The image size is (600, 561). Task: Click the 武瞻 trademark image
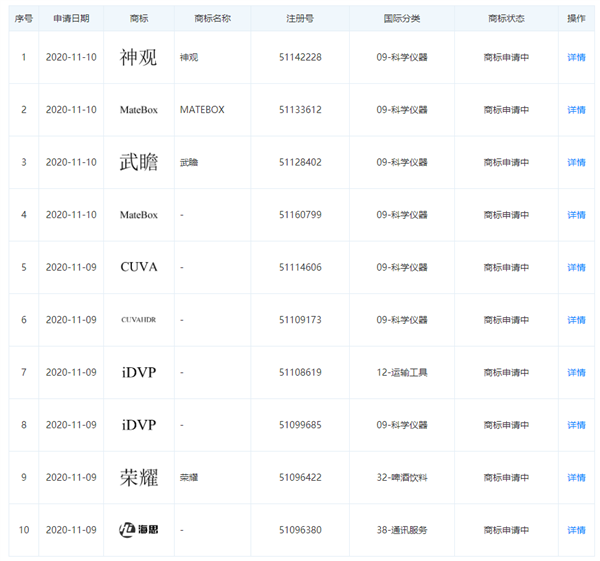(138, 162)
